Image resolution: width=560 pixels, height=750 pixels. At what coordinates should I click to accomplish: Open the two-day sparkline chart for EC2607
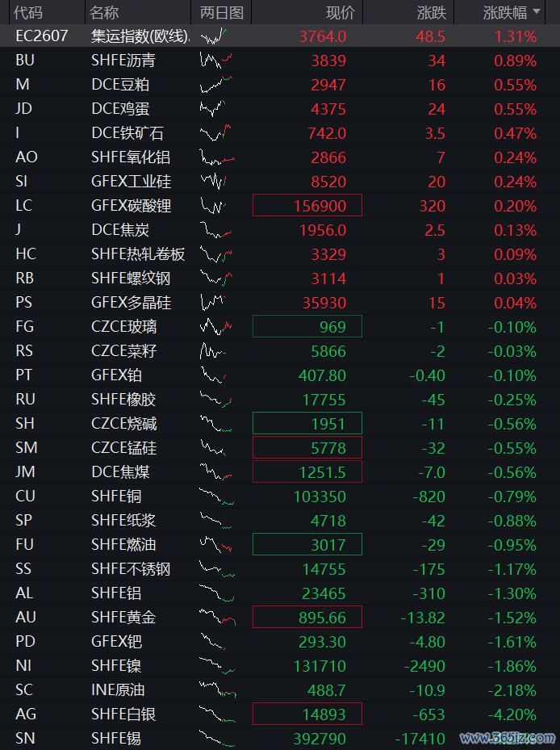pos(214,36)
